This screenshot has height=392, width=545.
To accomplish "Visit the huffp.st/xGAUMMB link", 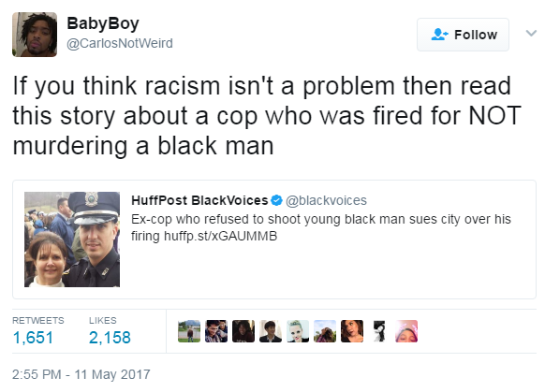I will pyautogui.click(x=220, y=236).
